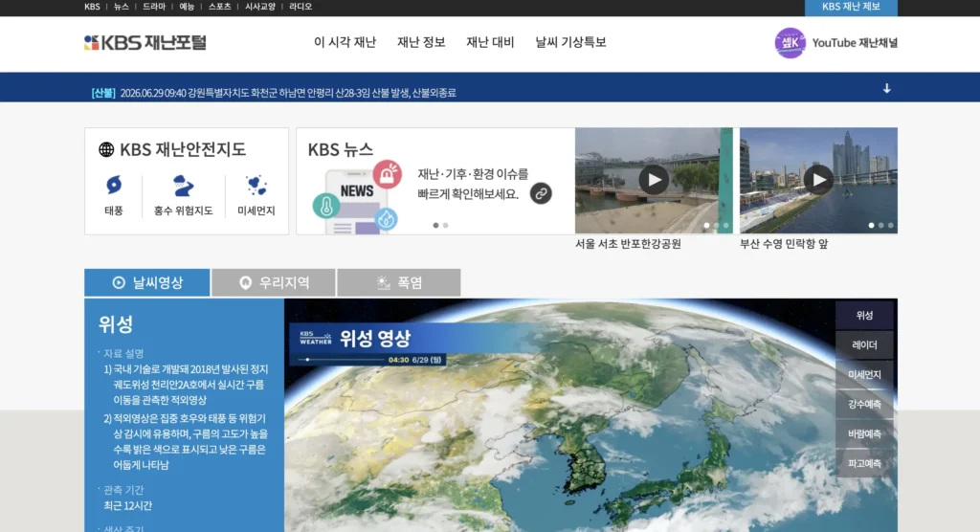
Task: Select first dot on 민락항 video
Action: tap(871, 225)
